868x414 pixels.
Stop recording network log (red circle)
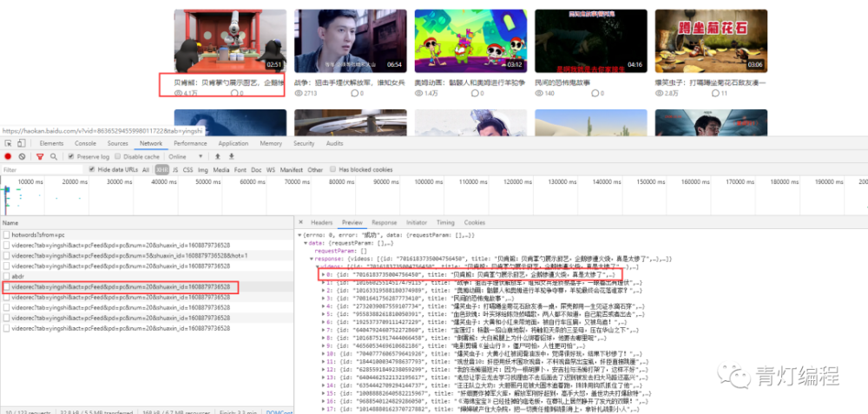[8, 156]
